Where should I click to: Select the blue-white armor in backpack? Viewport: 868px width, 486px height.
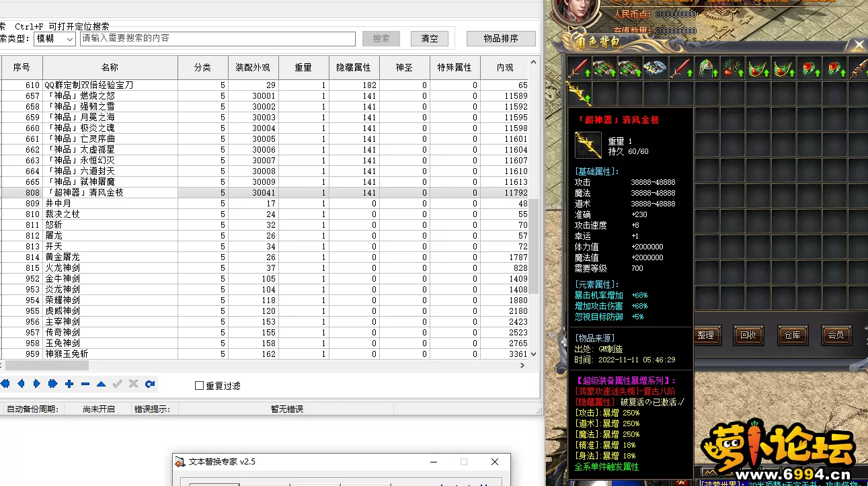pyautogui.click(x=656, y=68)
